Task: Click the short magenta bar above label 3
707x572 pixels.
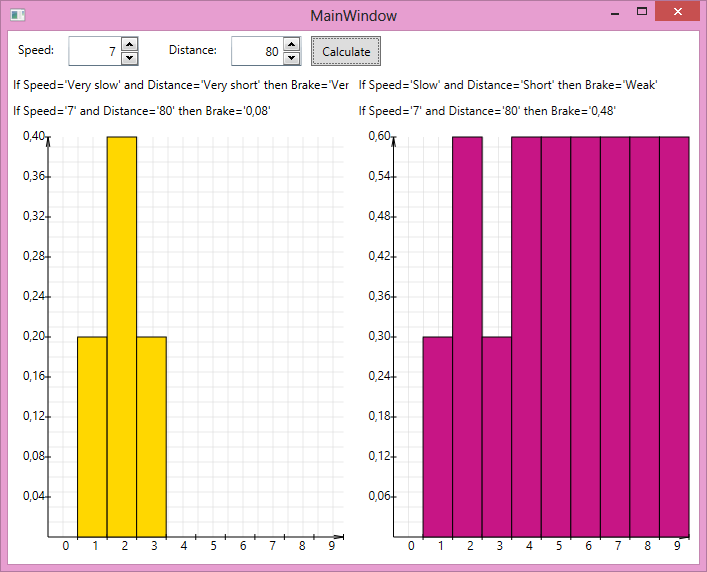Action: (496, 436)
